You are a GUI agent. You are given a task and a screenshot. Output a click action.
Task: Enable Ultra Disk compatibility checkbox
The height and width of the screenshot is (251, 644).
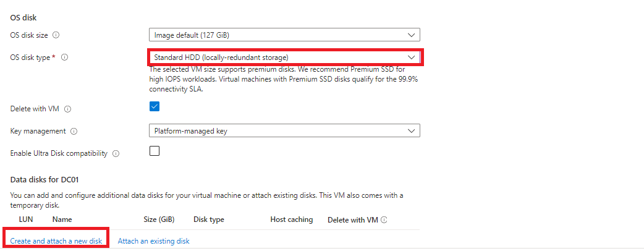(x=155, y=151)
